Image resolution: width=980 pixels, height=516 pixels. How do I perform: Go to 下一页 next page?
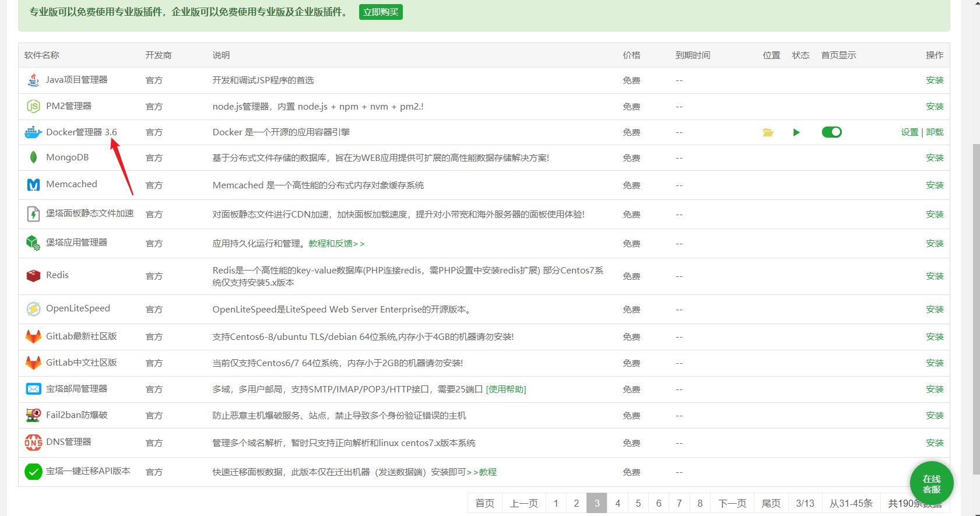click(732, 503)
